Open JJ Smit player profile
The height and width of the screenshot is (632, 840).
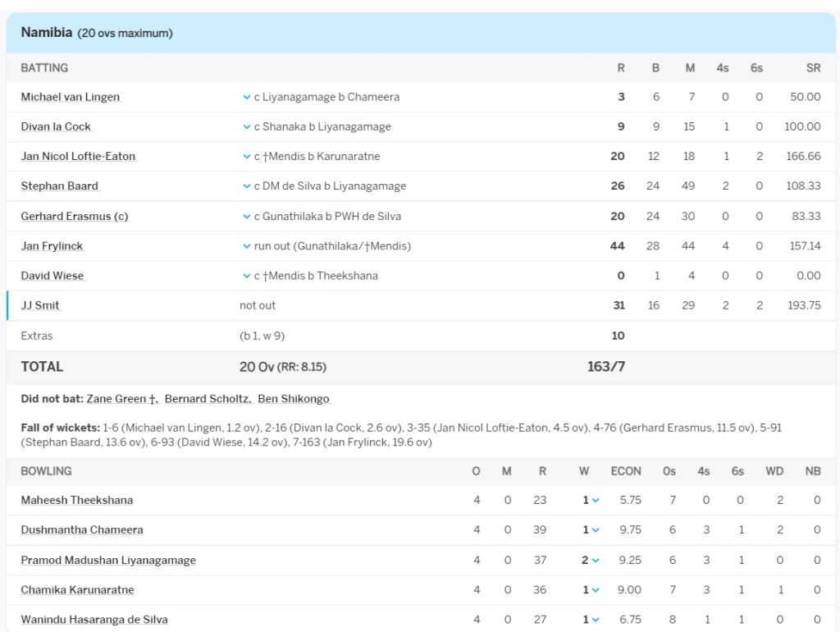tap(40, 305)
